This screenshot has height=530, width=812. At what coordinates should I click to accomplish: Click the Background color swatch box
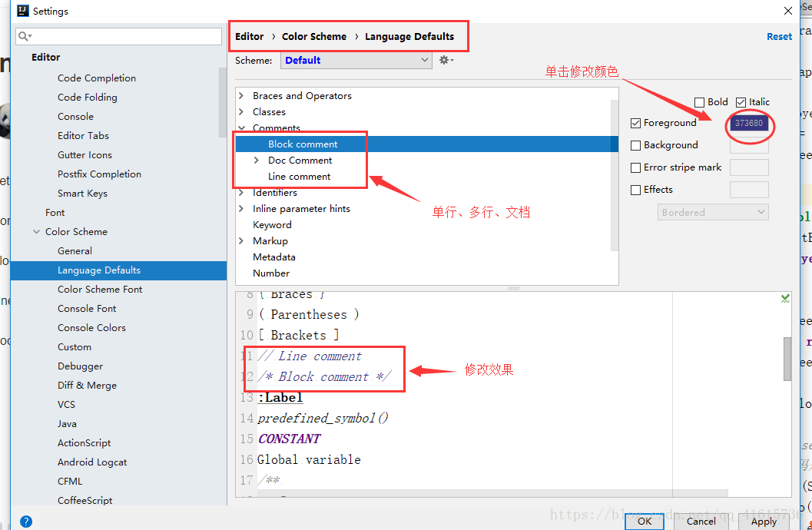point(749,145)
